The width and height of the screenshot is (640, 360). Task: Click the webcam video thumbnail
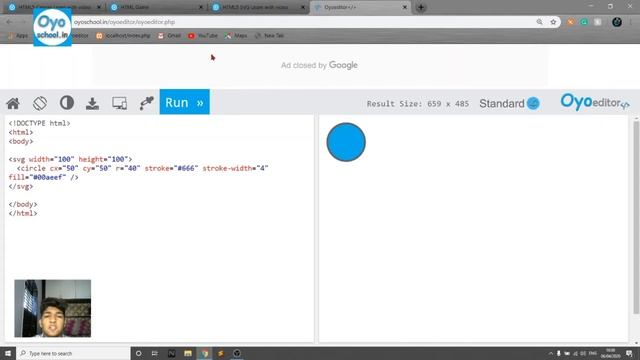coord(53,308)
